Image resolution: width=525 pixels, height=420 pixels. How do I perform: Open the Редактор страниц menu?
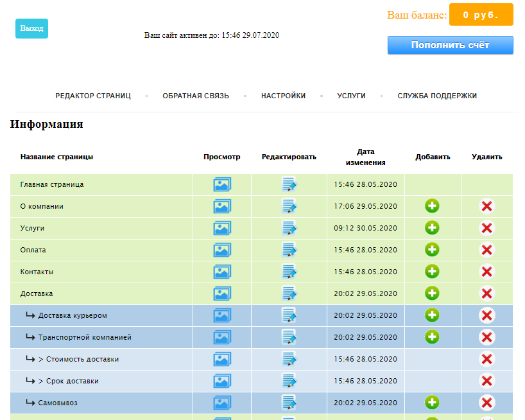pos(93,96)
